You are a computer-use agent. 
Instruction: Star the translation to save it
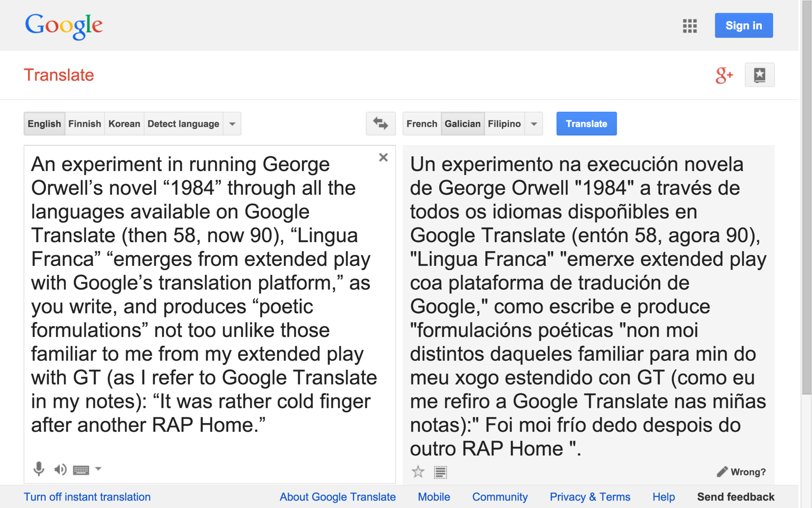[418, 472]
